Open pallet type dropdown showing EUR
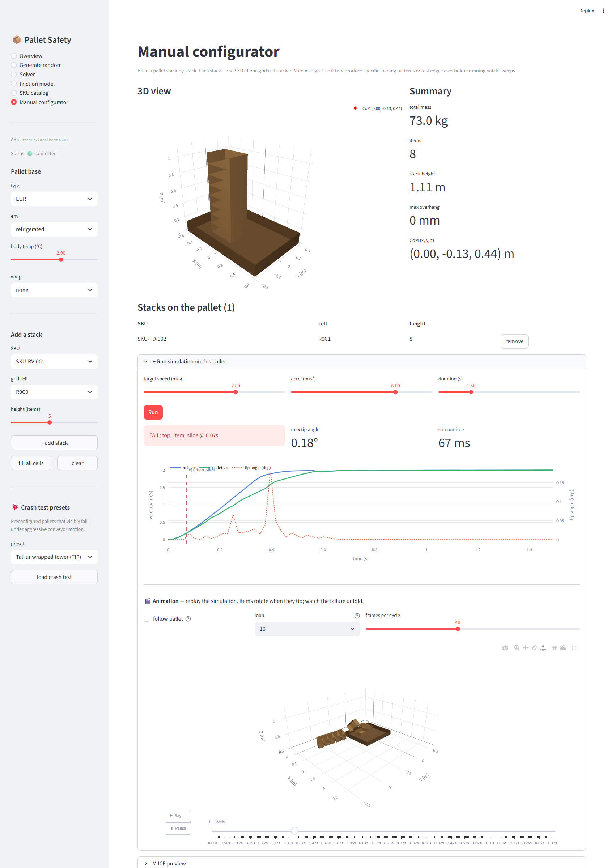This screenshot has height=868, width=615. point(54,199)
